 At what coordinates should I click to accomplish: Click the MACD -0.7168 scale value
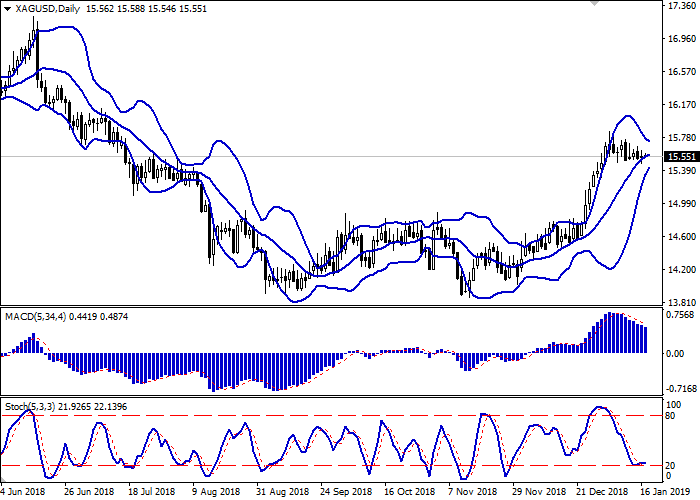click(x=680, y=388)
